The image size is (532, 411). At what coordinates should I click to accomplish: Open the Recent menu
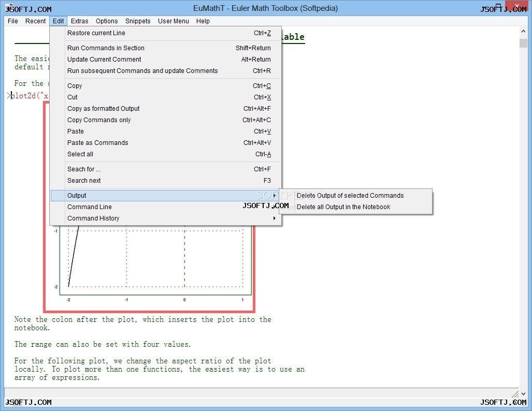35,21
